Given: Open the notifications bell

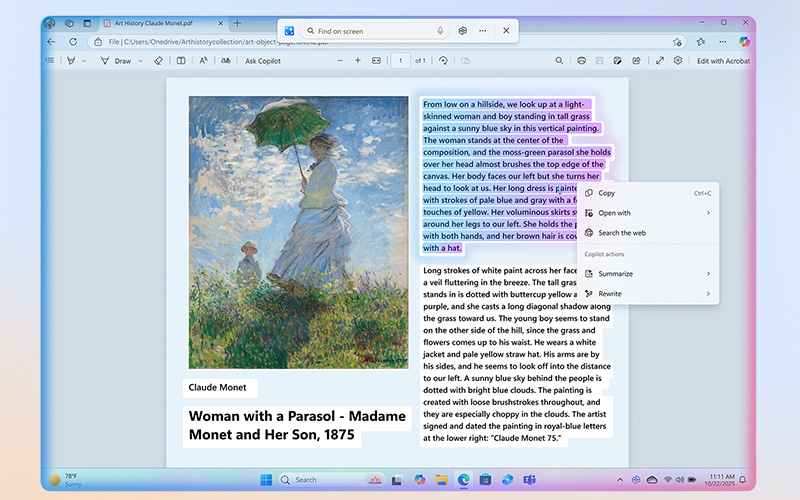Looking at the screenshot, I should (x=743, y=480).
